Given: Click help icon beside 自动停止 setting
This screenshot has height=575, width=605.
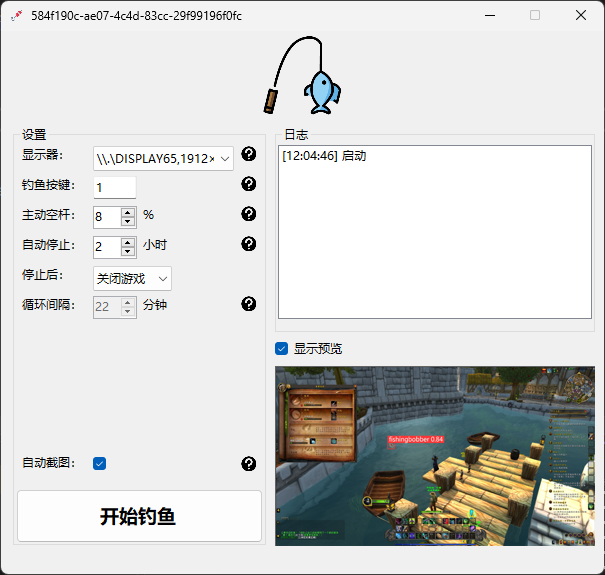Looking at the screenshot, I should click(x=248, y=244).
